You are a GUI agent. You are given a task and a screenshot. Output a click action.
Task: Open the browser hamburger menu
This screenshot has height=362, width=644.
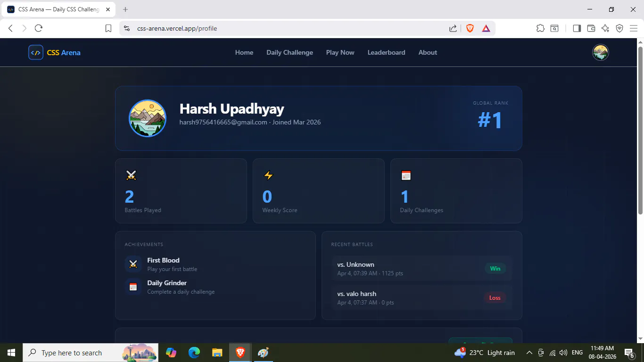click(634, 28)
